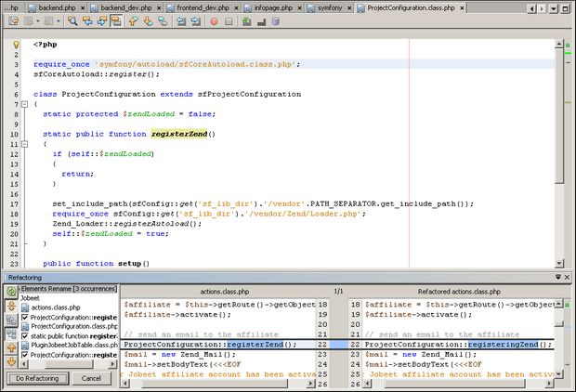
Task: Click Find Selection magnifier icon
Action: [x=72, y=21]
